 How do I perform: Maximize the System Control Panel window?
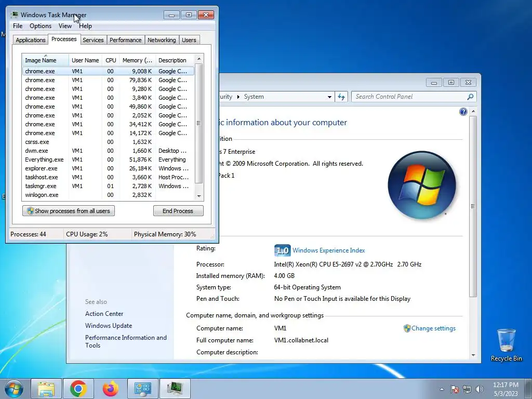[451, 82]
